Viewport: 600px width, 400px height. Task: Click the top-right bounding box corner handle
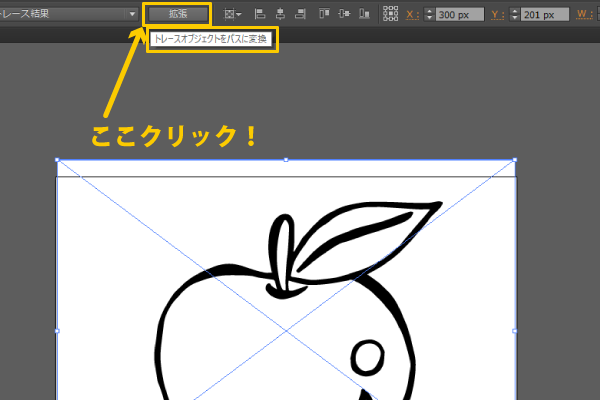click(x=515, y=160)
